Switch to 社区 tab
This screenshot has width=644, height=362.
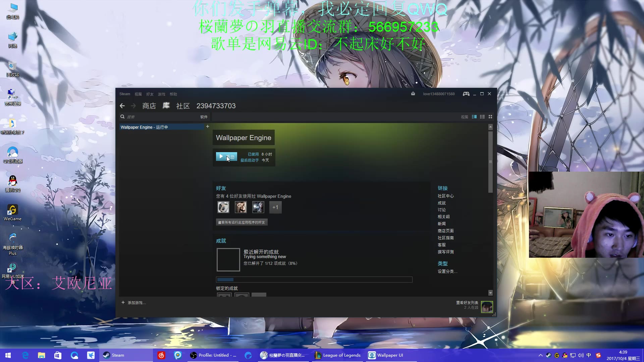[183, 106]
